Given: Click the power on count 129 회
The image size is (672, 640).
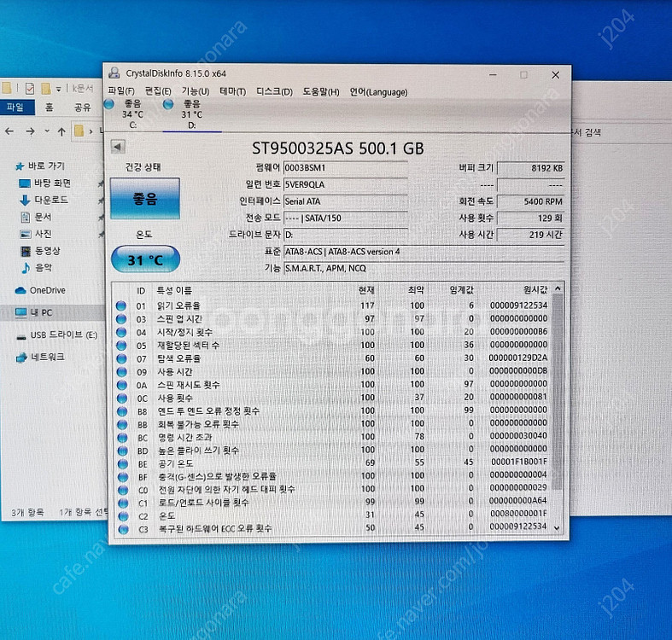Looking at the screenshot, I should click(530, 218).
